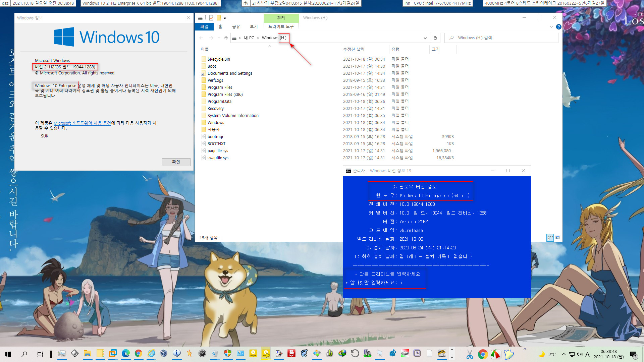
Task: Open ghost icon on taskbar
Action: point(509,354)
